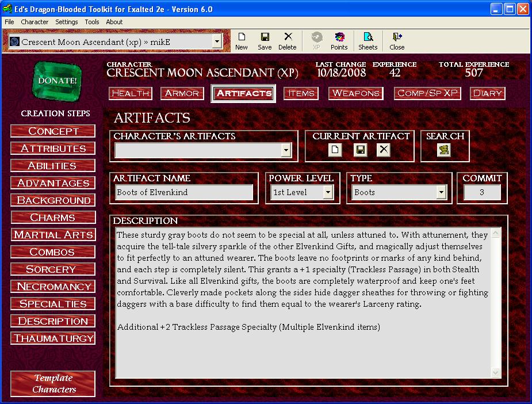The width and height of the screenshot is (532, 404).
Task: Click the Artifact Name input field
Action: click(184, 193)
